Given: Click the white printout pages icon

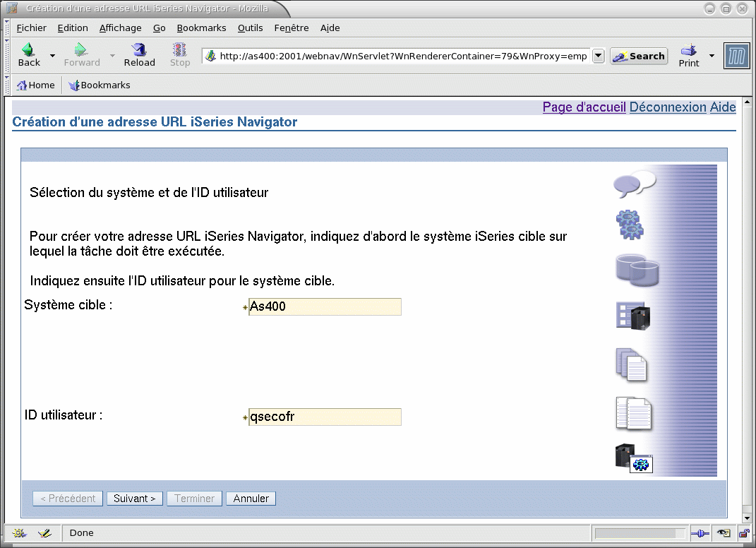Looking at the screenshot, I should [634, 413].
